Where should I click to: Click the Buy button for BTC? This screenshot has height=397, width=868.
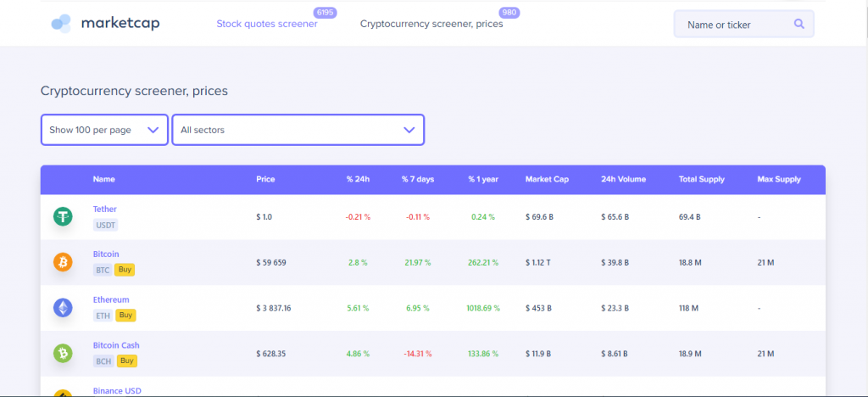(x=125, y=270)
